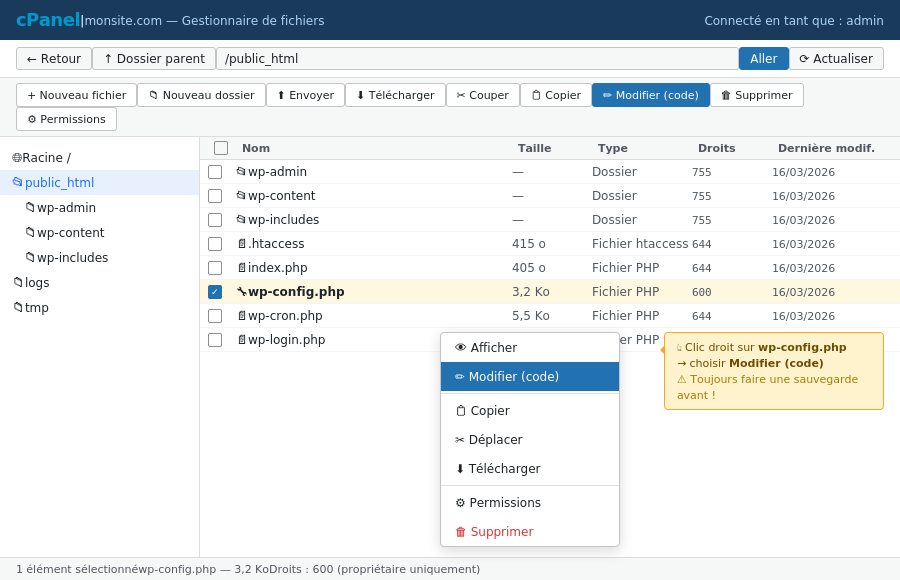Click the wrench icon beside wp-config.php
This screenshot has width=900, height=580.
click(x=242, y=292)
